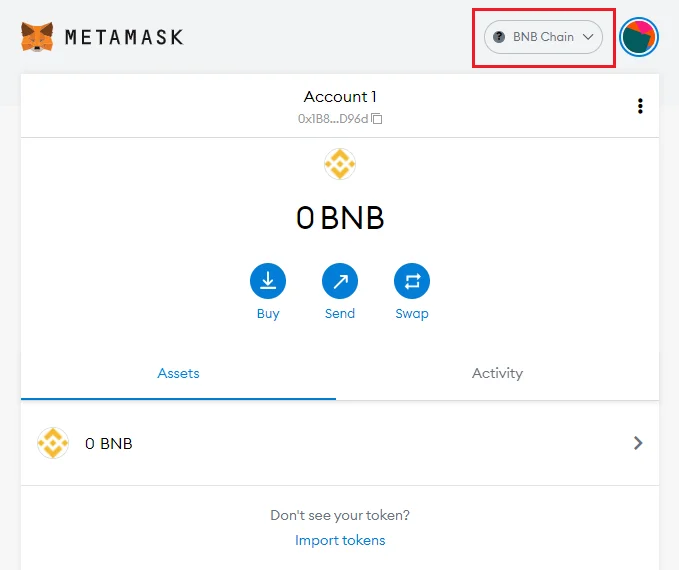Click the Buy download icon button
The height and width of the screenshot is (570, 679).
click(268, 281)
